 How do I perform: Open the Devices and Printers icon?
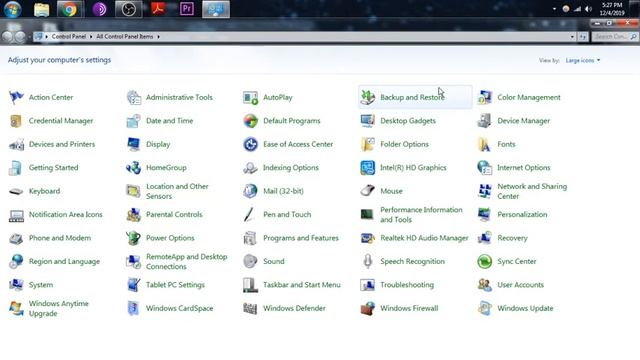pyautogui.click(x=16, y=144)
